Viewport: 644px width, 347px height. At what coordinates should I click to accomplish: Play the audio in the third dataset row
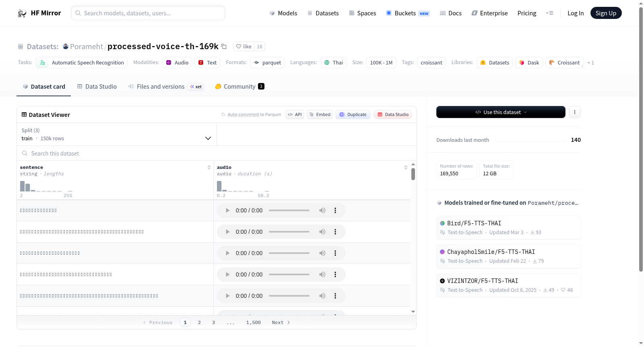[227, 253]
